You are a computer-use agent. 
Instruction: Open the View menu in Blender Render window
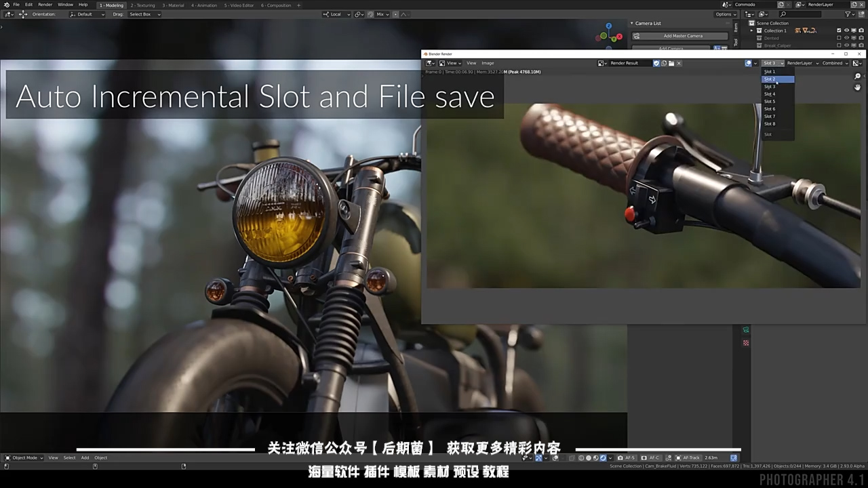pos(471,63)
